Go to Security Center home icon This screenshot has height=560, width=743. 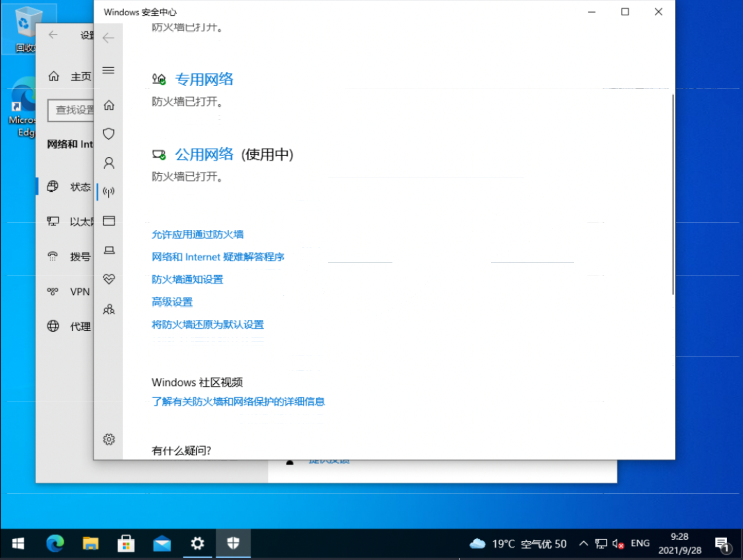[x=109, y=105]
